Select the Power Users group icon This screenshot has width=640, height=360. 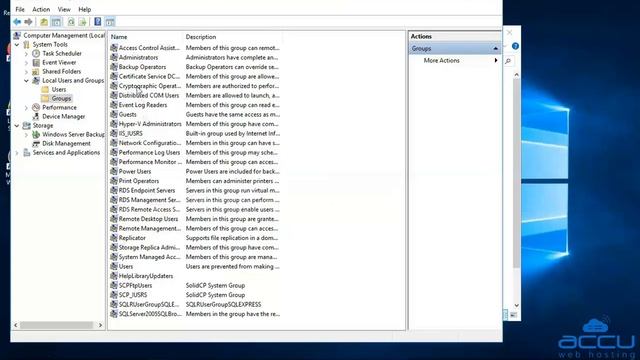click(114, 171)
